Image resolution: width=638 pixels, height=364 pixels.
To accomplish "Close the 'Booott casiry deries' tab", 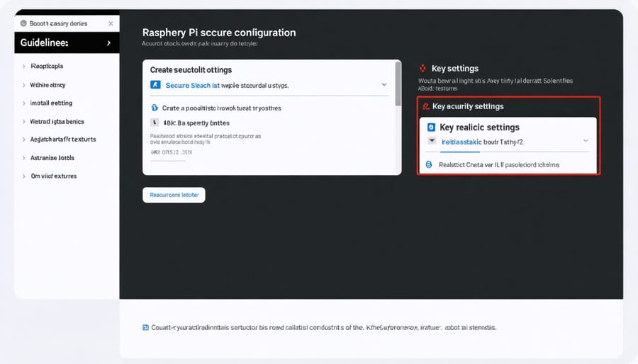I will (x=111, y=24).
